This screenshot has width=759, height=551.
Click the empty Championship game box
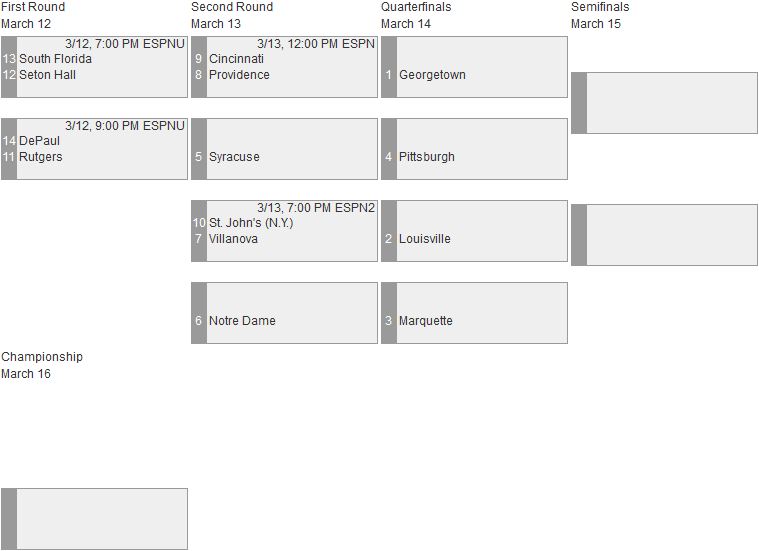(x=94, y=519)
